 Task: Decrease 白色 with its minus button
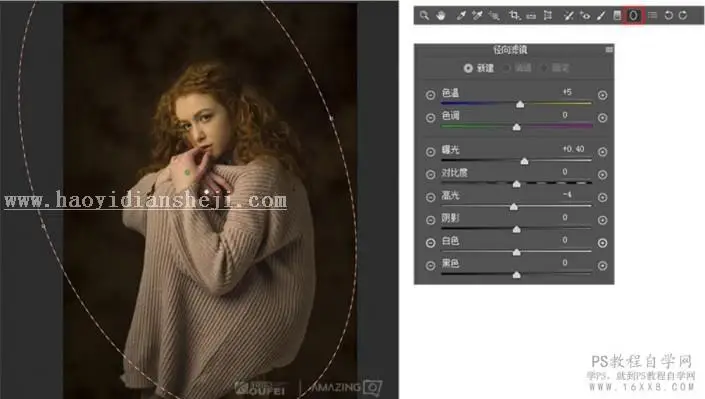(430, 243)
